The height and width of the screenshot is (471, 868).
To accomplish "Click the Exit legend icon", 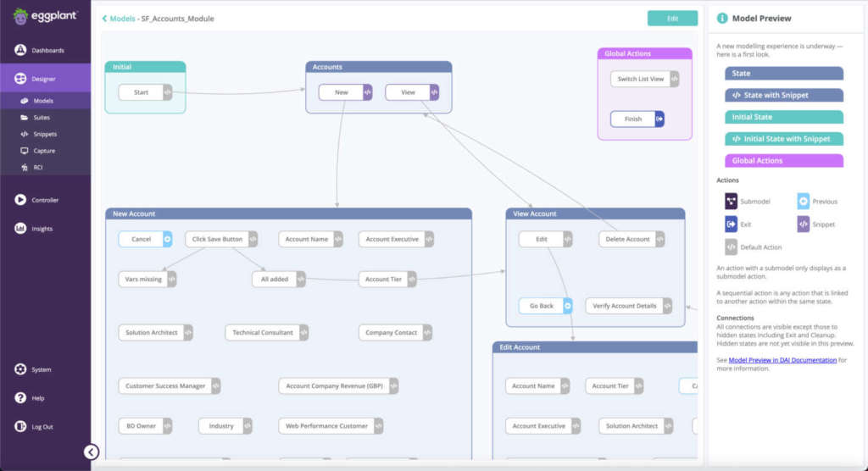I will [x=731, y=224].
